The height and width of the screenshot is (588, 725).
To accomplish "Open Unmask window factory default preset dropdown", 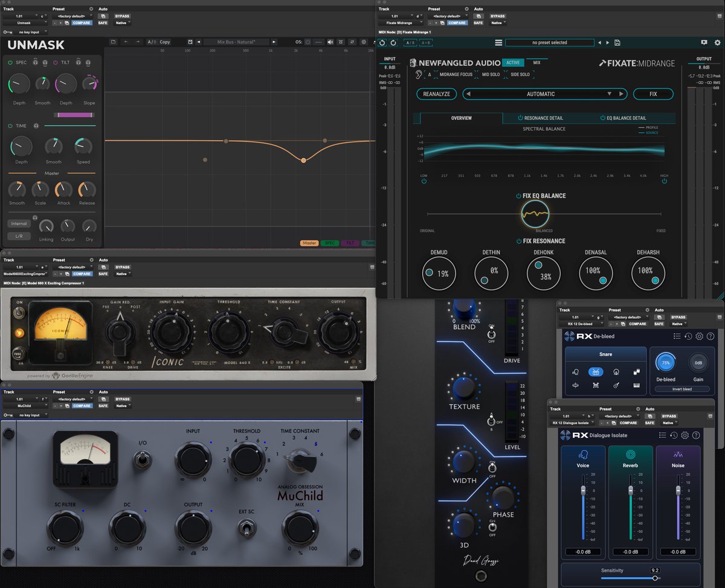I will coord(72,16).
